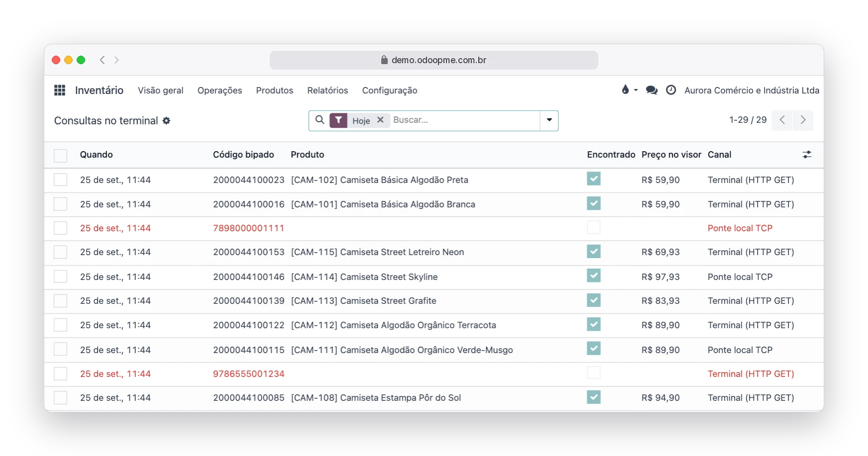Open dropdown arrow beside droplet icon
868x456 pixels.
[x=636, y=90]
